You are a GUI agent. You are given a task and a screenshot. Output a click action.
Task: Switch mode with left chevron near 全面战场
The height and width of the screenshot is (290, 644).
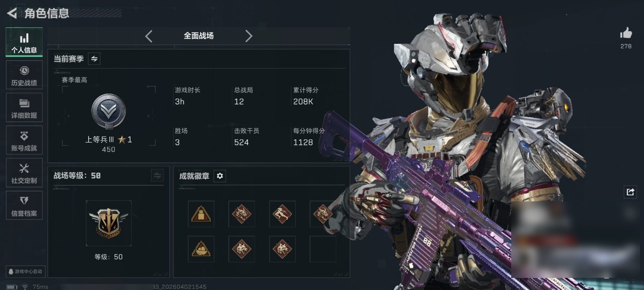point(149,36)
